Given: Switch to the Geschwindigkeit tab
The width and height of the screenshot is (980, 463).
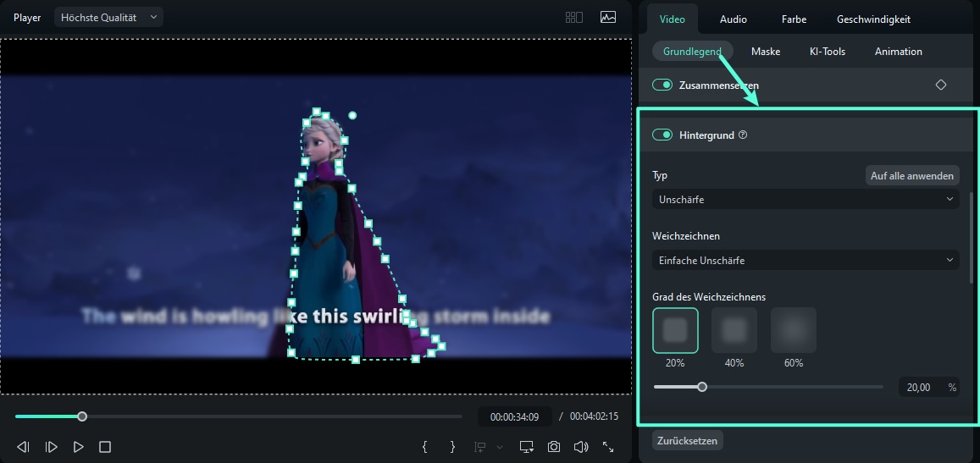Looking at the screenshot, I should click(x=873, y=19).
